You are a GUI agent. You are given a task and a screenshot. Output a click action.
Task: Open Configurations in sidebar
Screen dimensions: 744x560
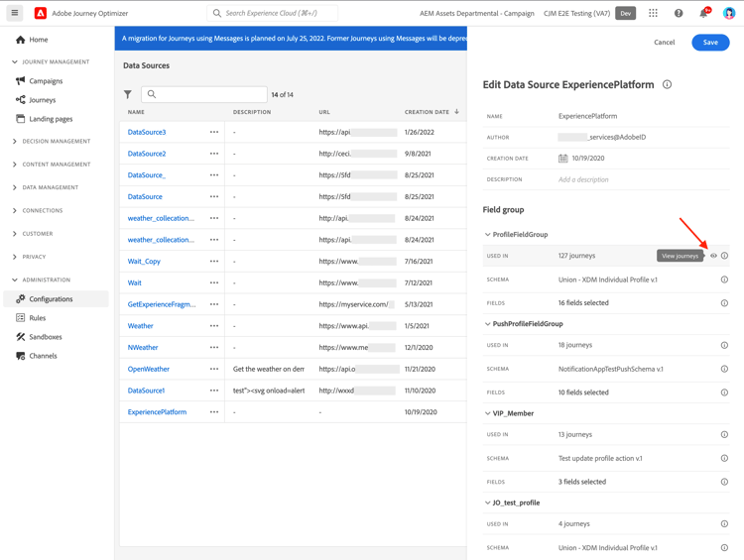[x=56, y=299]
